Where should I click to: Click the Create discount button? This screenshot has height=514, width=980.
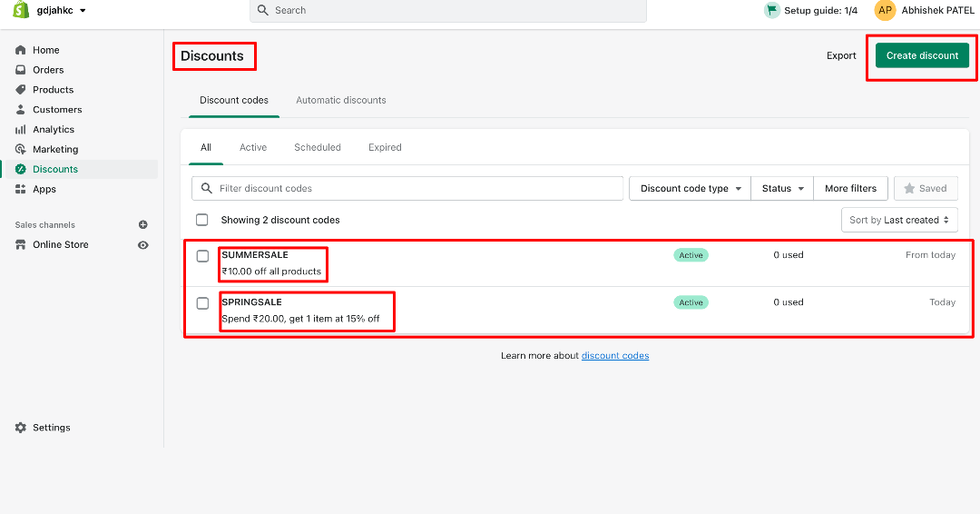922,55
